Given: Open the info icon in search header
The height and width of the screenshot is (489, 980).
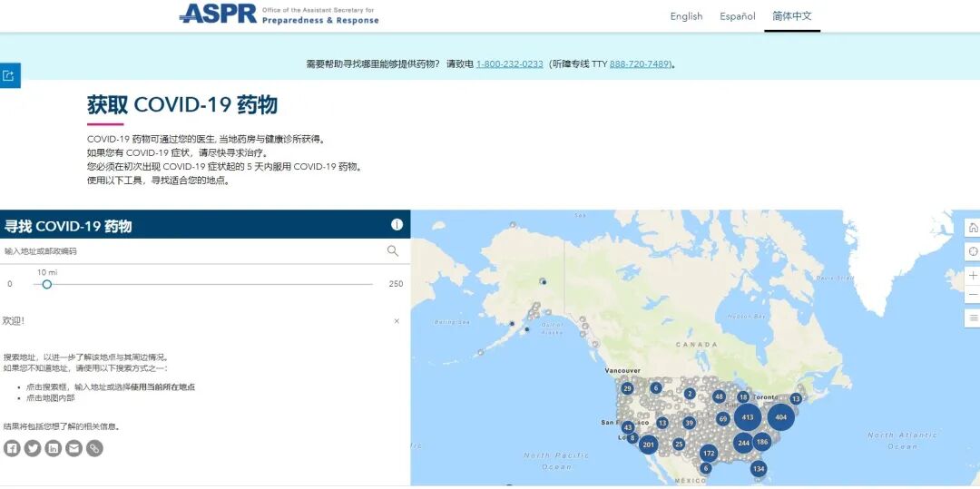Looking at the screenshot, I should [397, 225].
